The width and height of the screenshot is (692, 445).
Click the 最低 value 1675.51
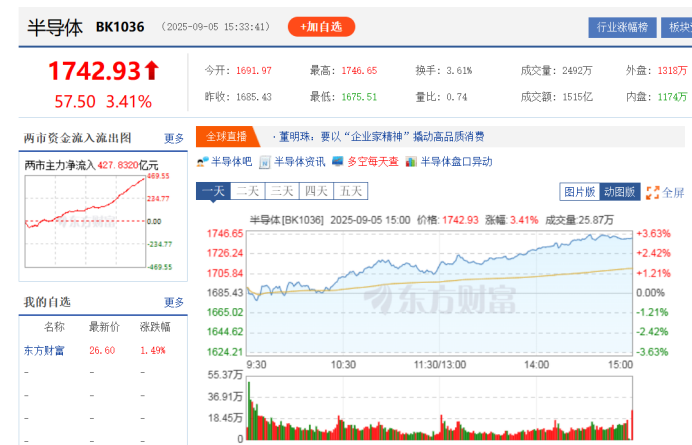click(359, 97)
